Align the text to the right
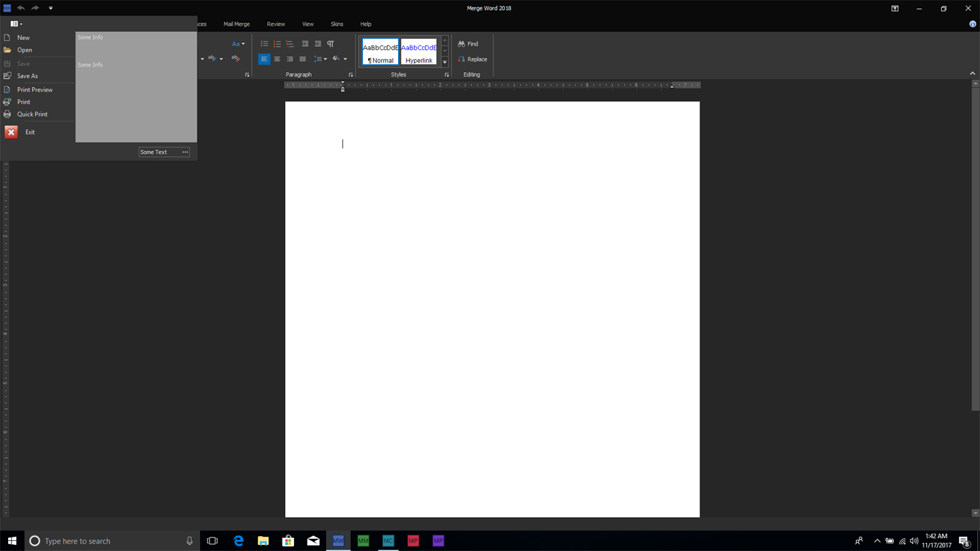980x551 pixels. pyautogui.click(x=289, y=59)
